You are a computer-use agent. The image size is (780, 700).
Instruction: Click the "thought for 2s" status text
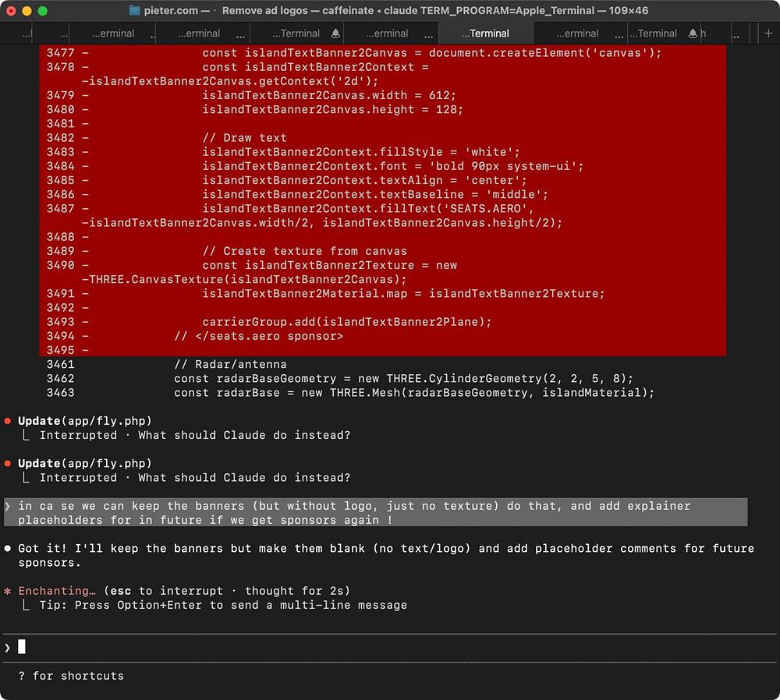(294, 591)
